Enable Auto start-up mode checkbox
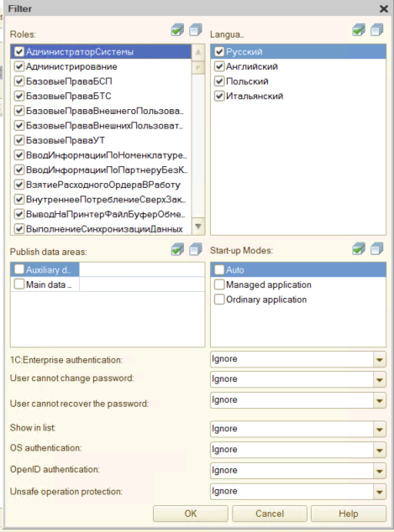This screenshot has height=532, width=394. 219,269
